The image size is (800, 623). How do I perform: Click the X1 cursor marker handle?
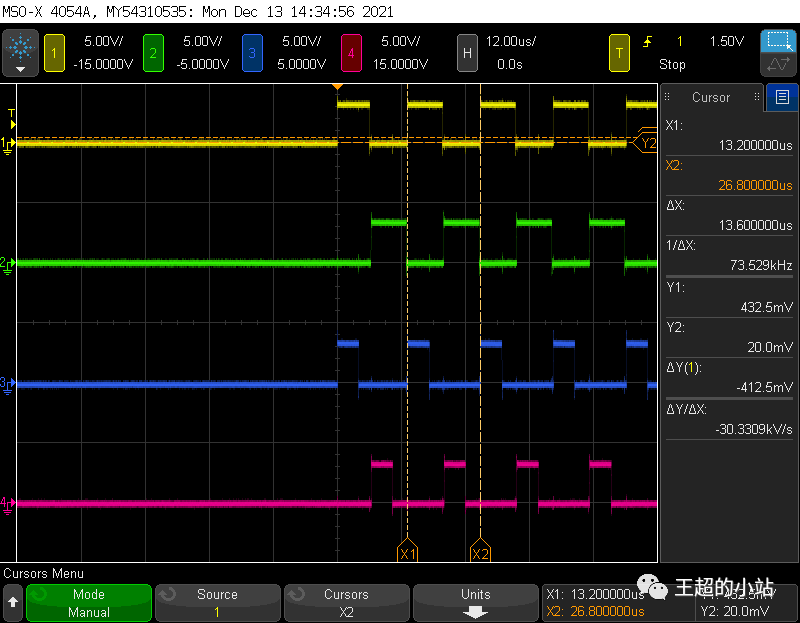pos(407,552)
